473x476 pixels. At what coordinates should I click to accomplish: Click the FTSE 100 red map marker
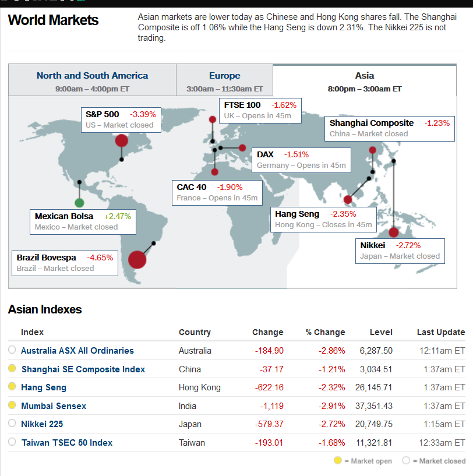(213, 119)
